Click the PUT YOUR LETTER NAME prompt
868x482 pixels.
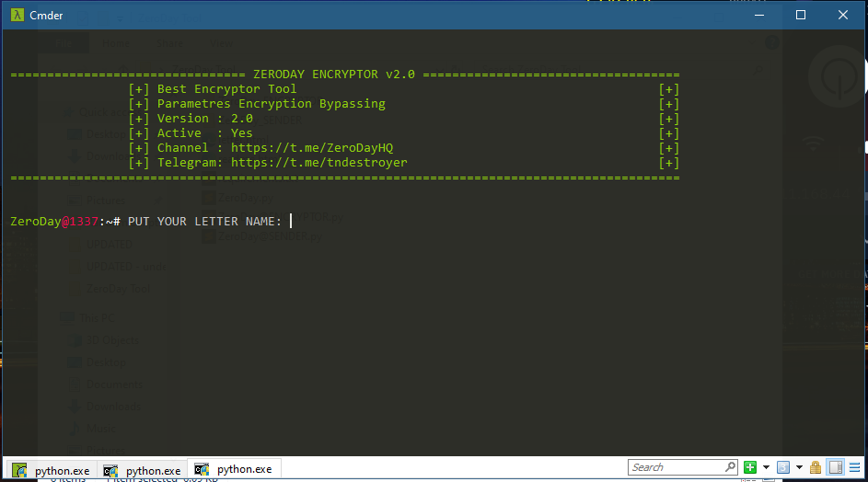pyautogui.click(x=205, y=222)
